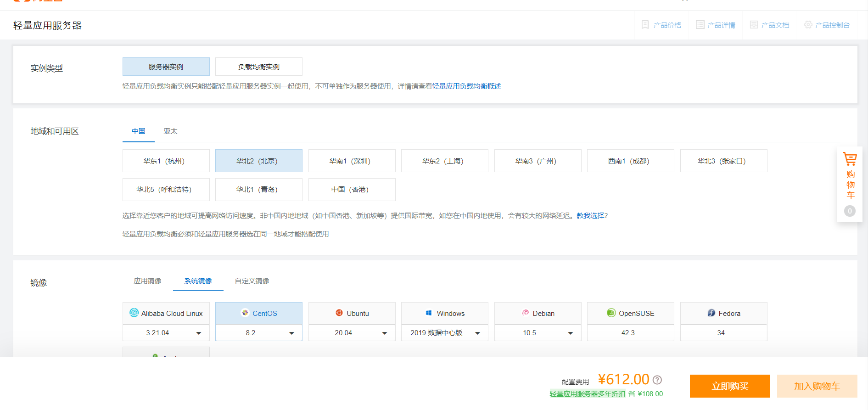
Task: Choose region 华北5 (呼和浩特)
Action: pyautogui.click(x=166, y=190)
